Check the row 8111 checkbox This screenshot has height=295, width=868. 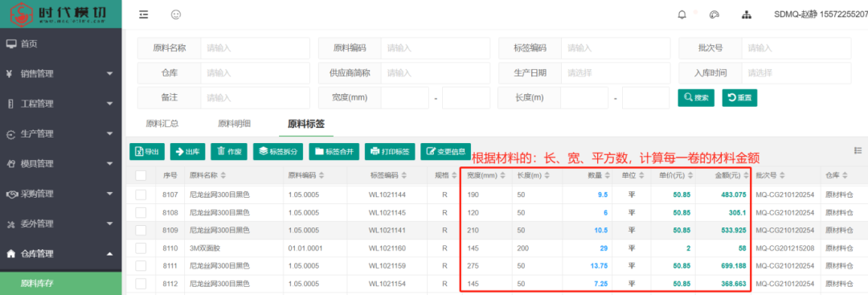coord(141,266)
